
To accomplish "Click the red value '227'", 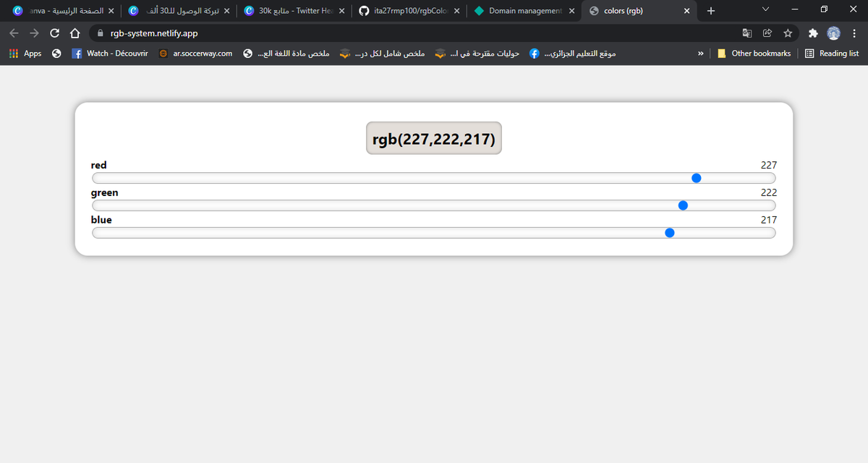I will 769,166.
